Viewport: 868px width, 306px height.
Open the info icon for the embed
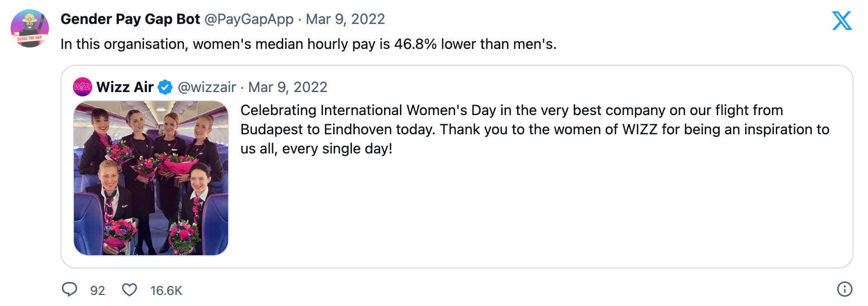(x=844, y=289)
